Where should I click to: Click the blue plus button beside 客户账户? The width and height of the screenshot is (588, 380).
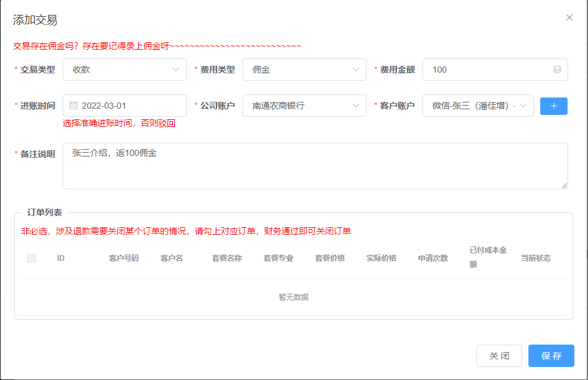(553, 106)
